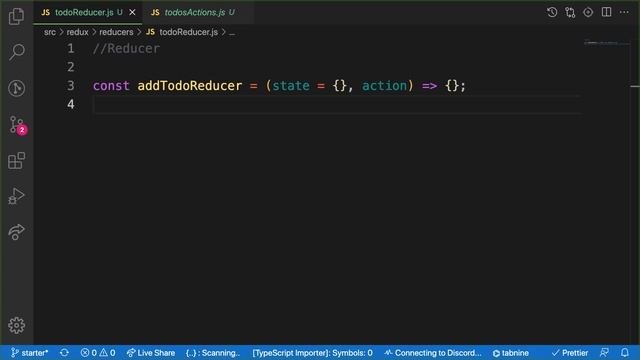Screen dimensions: 640x360
Task: Place cursor on empty line 4
Action: 337,104
